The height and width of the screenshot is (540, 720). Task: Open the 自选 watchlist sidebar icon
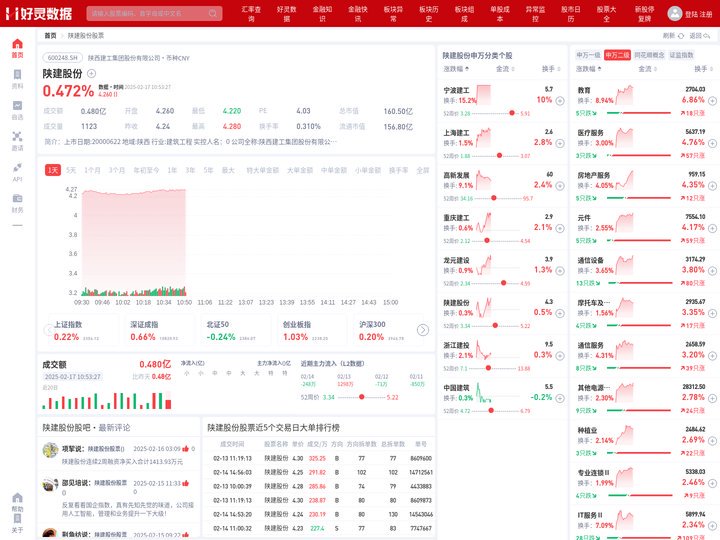point(17,106)
